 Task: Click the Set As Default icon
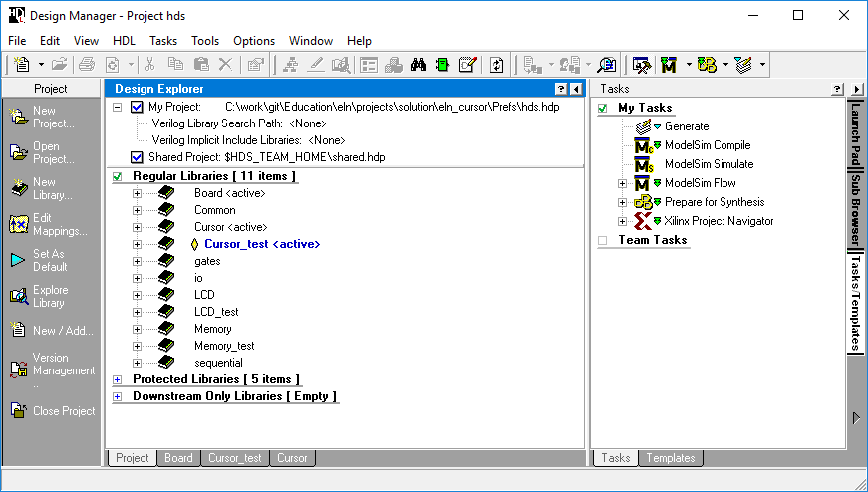18,260
